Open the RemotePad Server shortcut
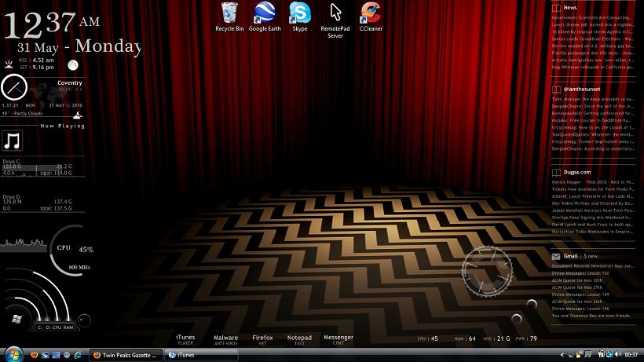The width and height of the screenshot is (644, 362). click(335, 20)
